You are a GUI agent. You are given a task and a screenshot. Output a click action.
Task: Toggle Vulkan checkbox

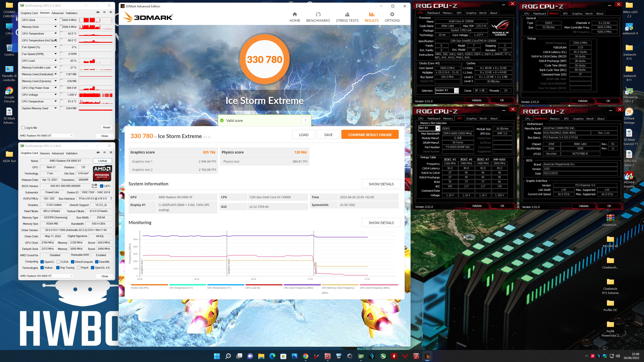point(42,268)
